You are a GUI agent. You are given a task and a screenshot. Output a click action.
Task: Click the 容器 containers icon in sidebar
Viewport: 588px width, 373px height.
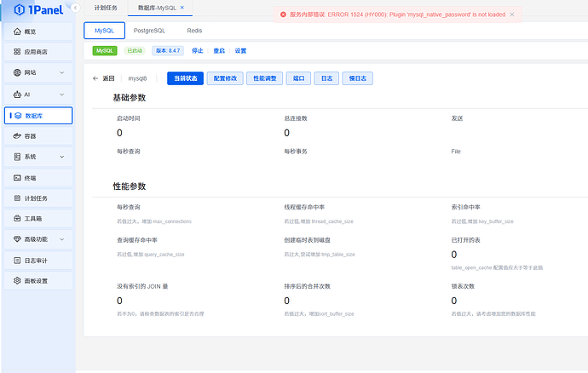click(x=18, y=136)
